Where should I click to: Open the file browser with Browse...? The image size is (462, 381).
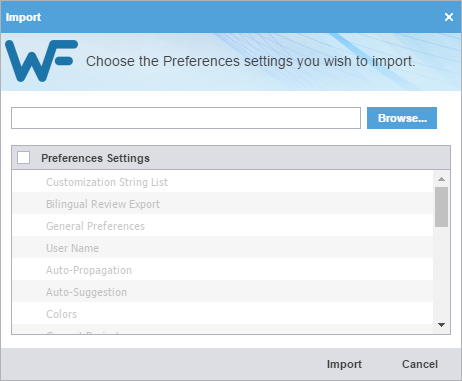(402, 118)
